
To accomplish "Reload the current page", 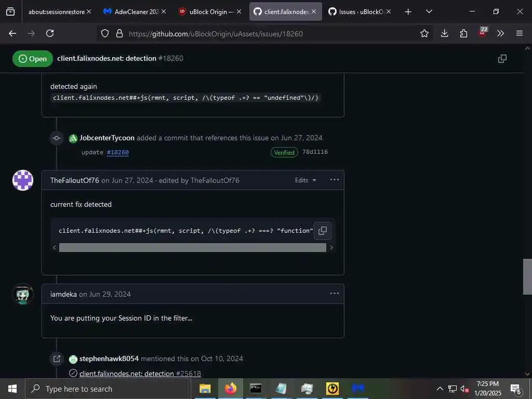I will [x=50, y=33].
